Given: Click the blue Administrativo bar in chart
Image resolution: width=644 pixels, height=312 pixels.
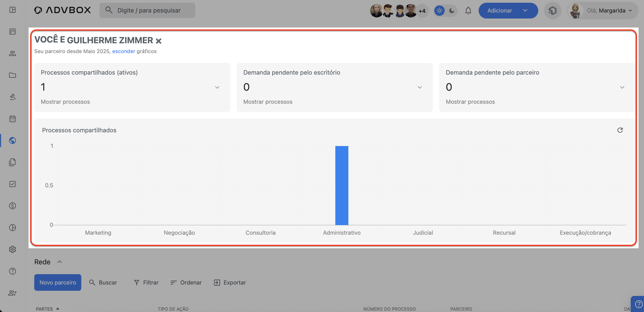Looking at the screenshot, I should pyautogui.click(x=342, y=185).
